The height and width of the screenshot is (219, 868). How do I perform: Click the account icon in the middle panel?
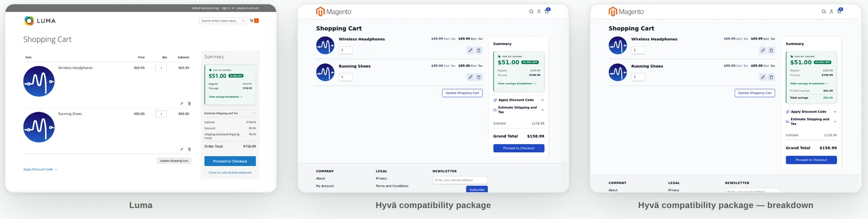539,11
